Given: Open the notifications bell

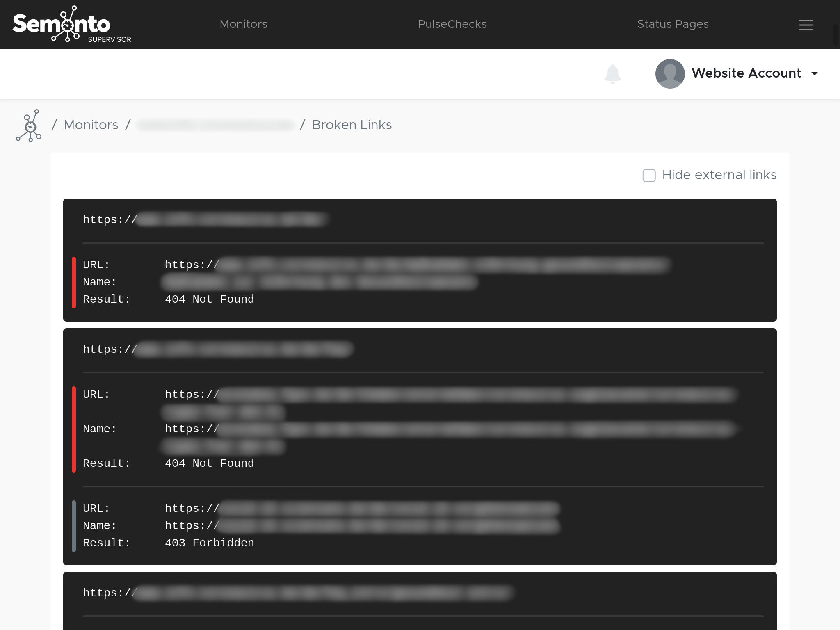Looking at the screenshot, I should [612, 74].
